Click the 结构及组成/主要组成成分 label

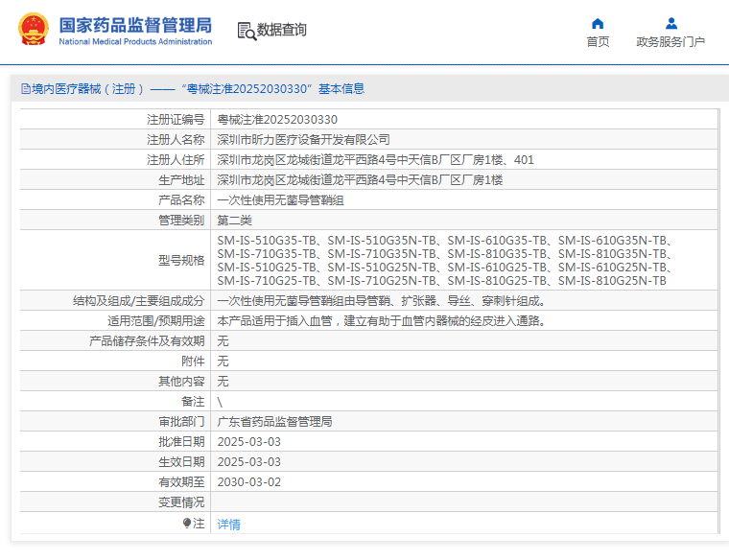138,301
